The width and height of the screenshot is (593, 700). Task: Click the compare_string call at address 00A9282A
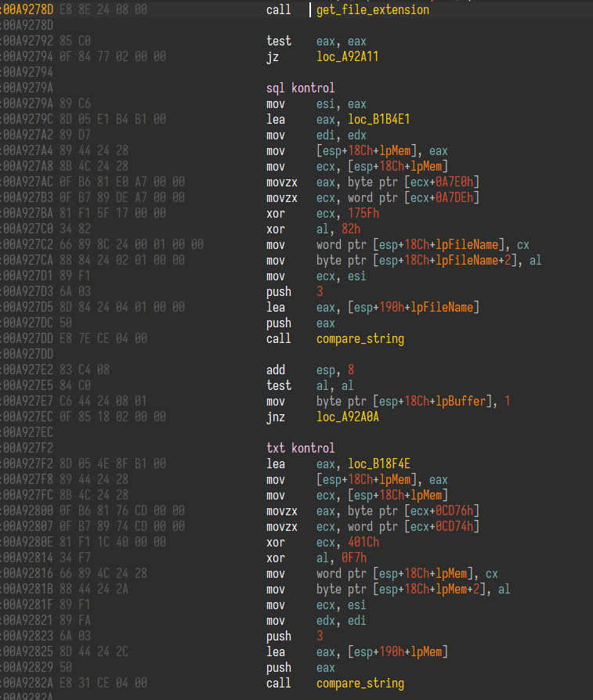click(x=360, y=684)
